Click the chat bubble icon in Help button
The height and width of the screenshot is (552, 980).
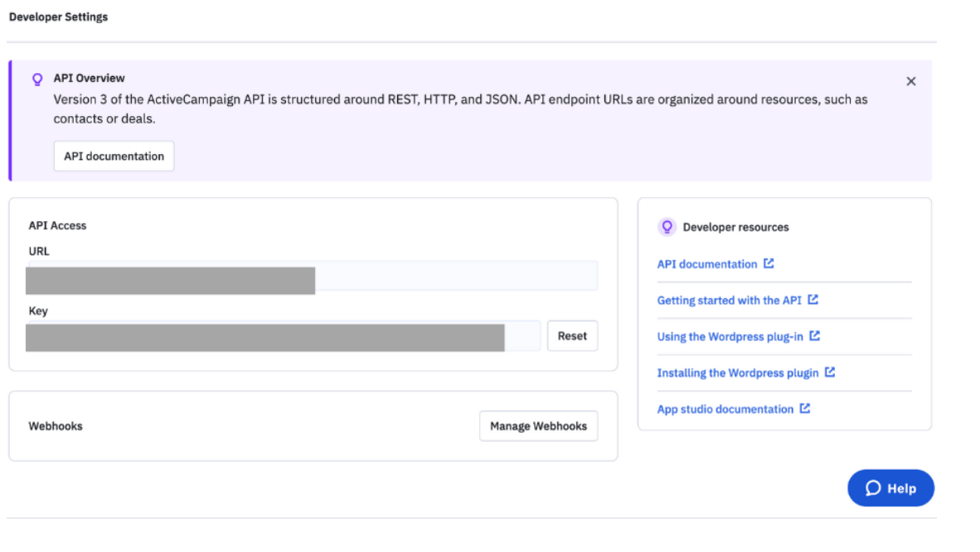pos(872,488)
